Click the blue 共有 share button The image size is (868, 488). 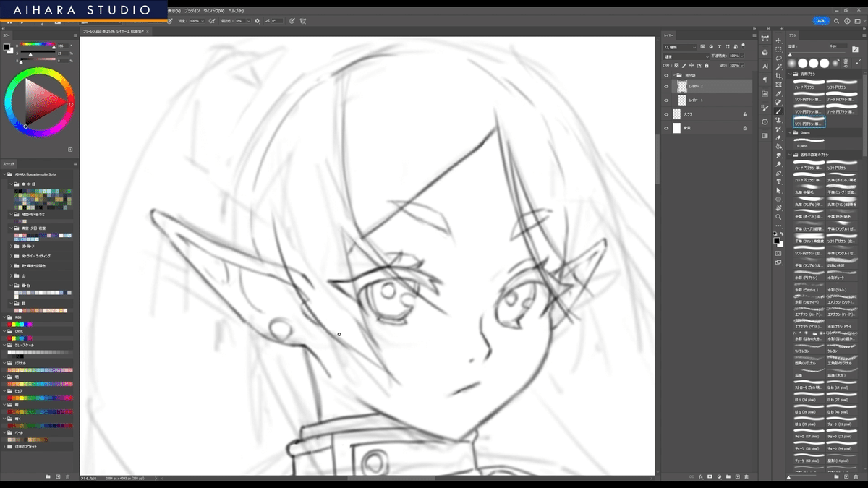pos(821,21)
